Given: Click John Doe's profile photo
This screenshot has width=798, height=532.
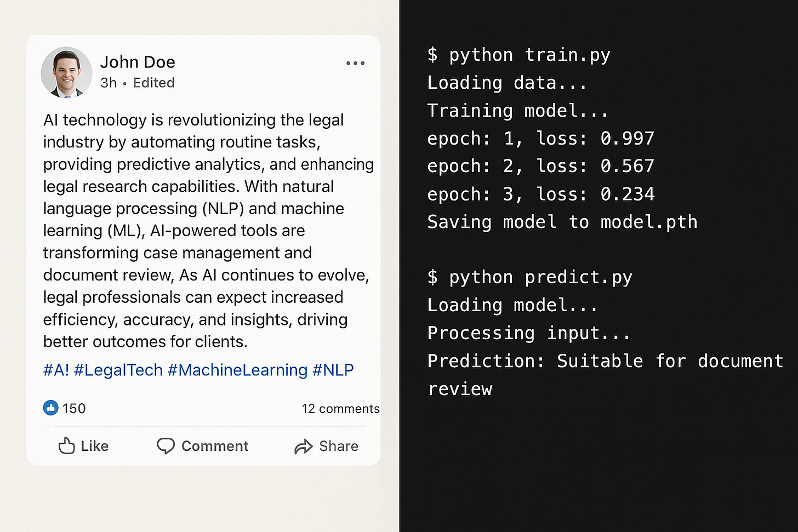Looking at the screenshot, I should click(x=66, y=72).
